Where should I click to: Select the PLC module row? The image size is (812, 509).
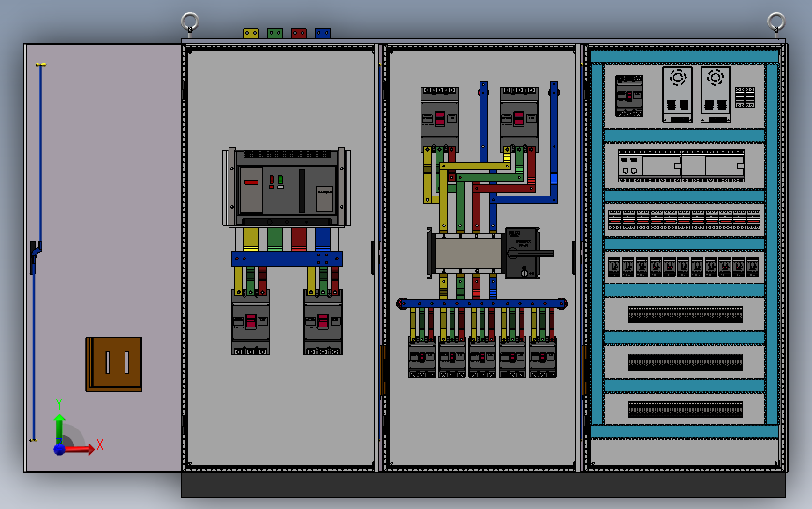[x=681, y=166]
